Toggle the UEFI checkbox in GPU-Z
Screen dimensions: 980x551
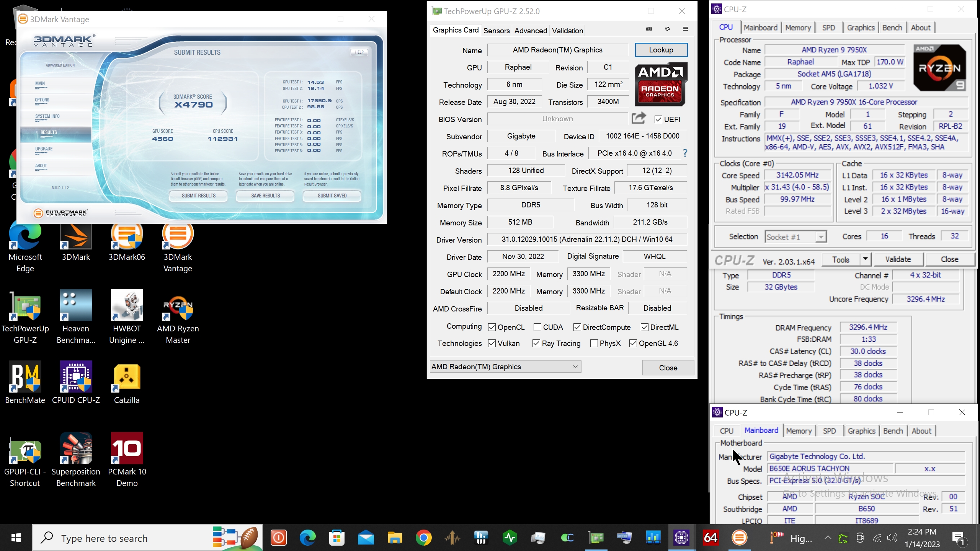point(658,119)
